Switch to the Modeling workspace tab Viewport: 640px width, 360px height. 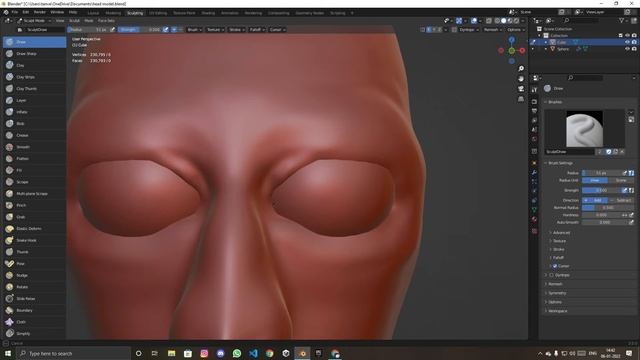coord(113,13)
